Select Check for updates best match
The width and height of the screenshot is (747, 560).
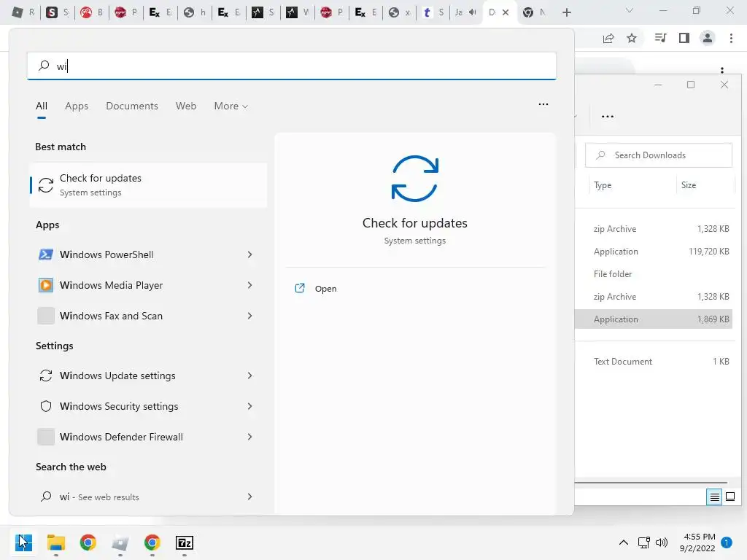tap(148, 184)
